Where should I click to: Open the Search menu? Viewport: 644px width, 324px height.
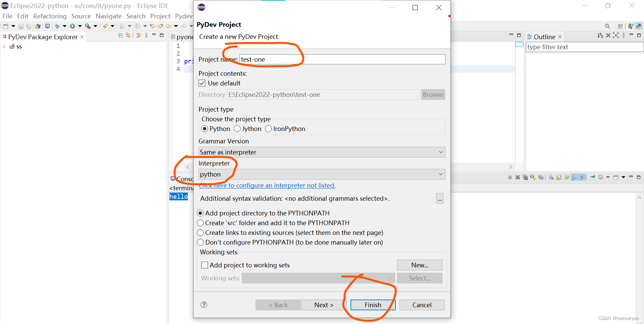(x=136, y=16)
